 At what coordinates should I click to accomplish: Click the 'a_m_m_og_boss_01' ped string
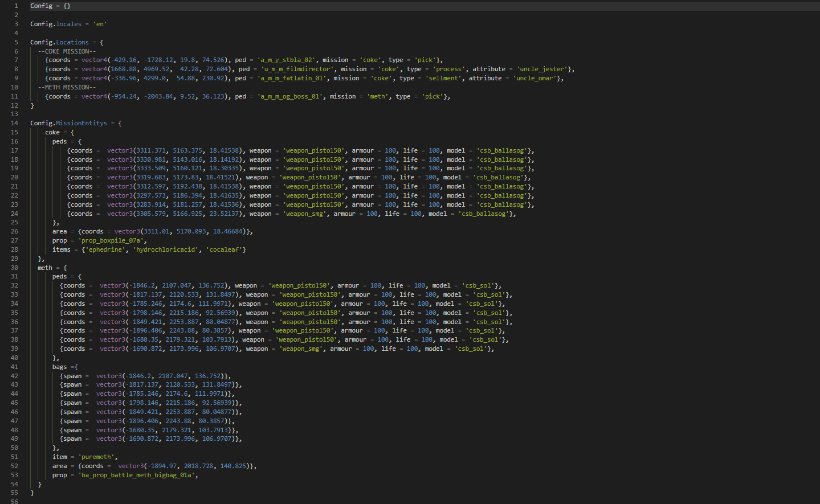click(x=291, y=96)
